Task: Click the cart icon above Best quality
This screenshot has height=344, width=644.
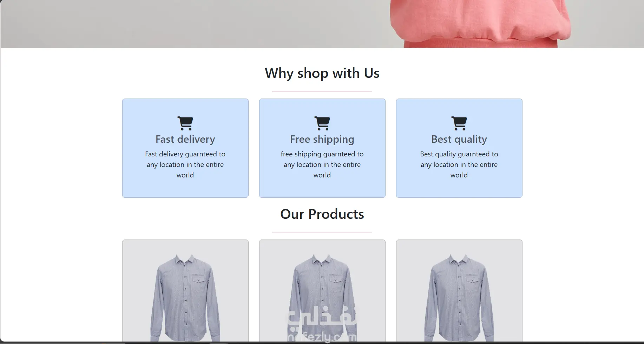Action: point(459,123)
